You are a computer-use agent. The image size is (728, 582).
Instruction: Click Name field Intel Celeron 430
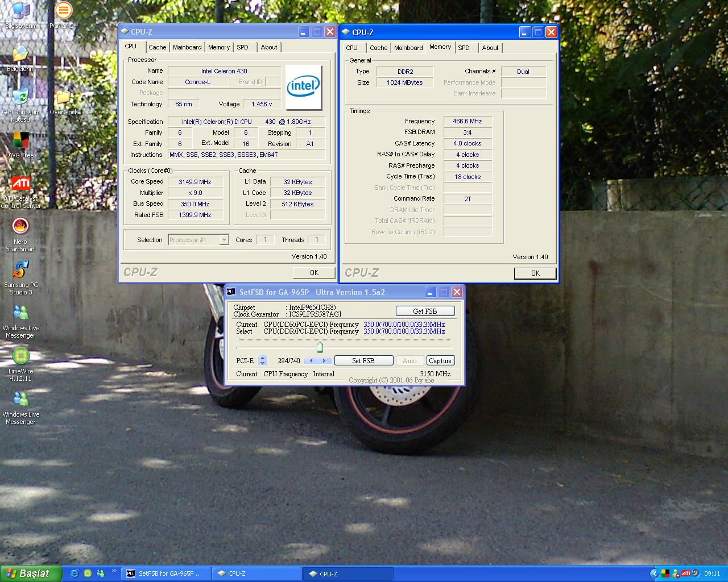coord(224,71)
